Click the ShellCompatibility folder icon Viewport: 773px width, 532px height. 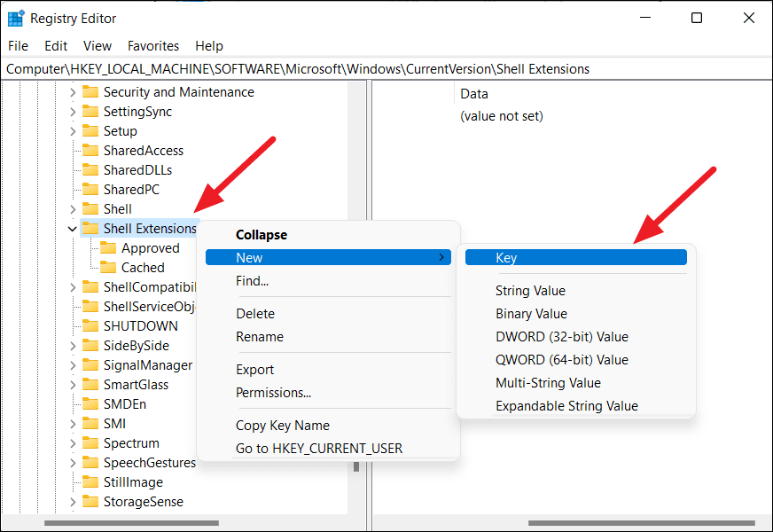pos(90,287)
